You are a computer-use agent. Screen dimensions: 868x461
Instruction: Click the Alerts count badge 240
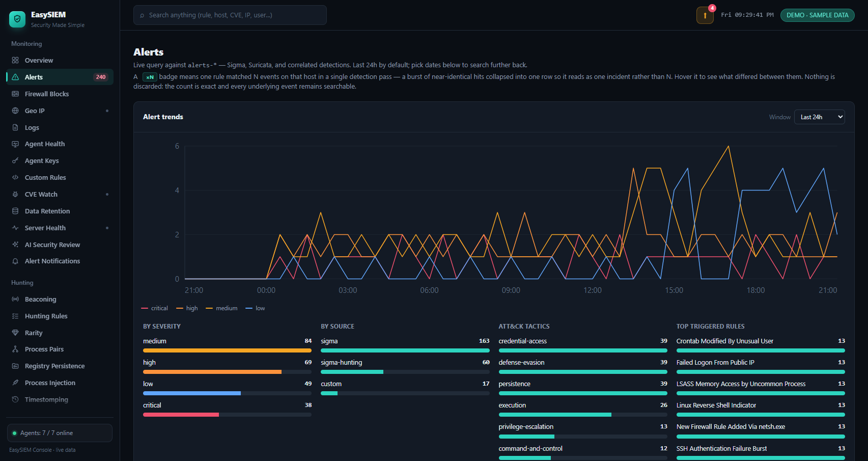coord(101,77)
